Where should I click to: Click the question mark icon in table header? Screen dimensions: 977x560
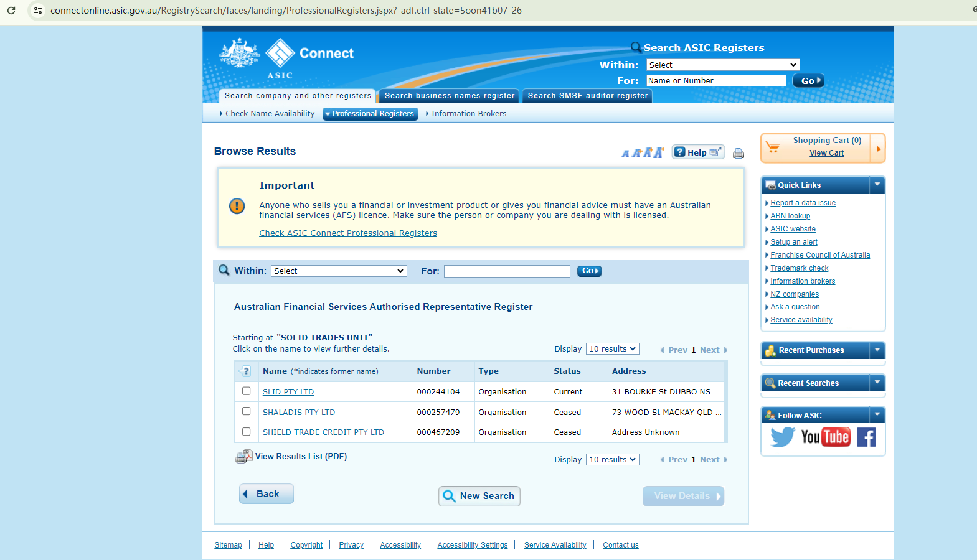pyautogui.click(x=246, y=371)
